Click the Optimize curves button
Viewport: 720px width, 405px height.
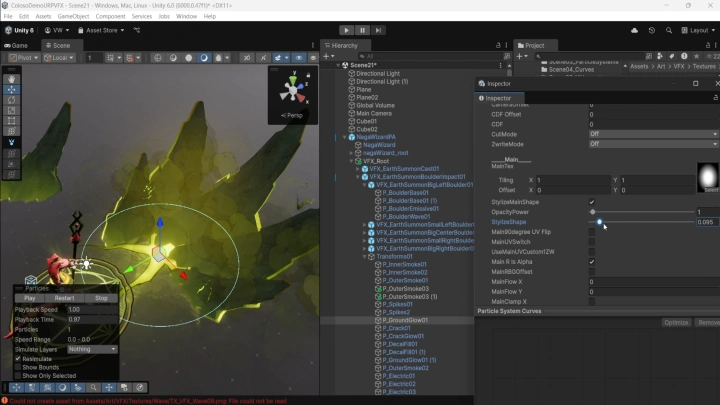(x=676, y=323)
